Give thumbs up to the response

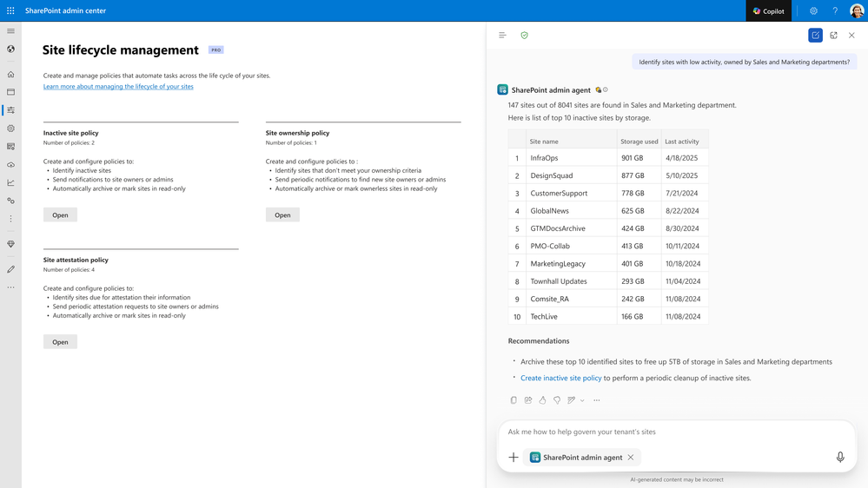tap(542, 400)
